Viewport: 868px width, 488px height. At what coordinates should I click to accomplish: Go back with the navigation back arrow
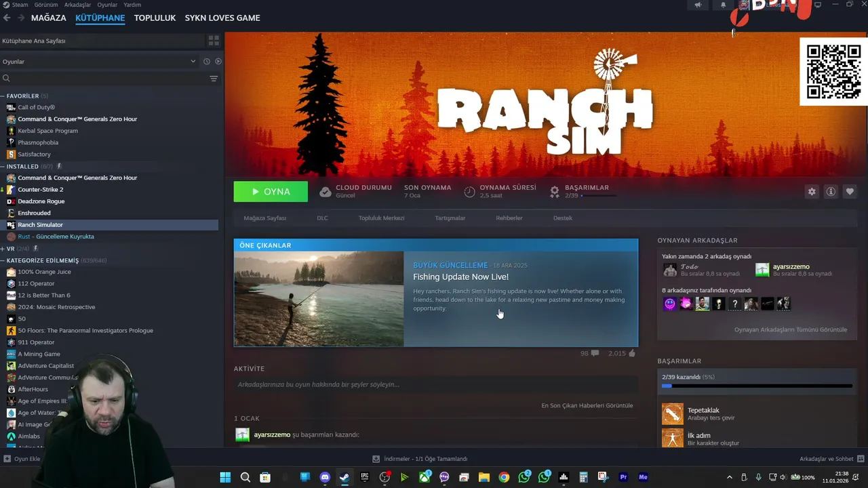[x=7, y=18]
